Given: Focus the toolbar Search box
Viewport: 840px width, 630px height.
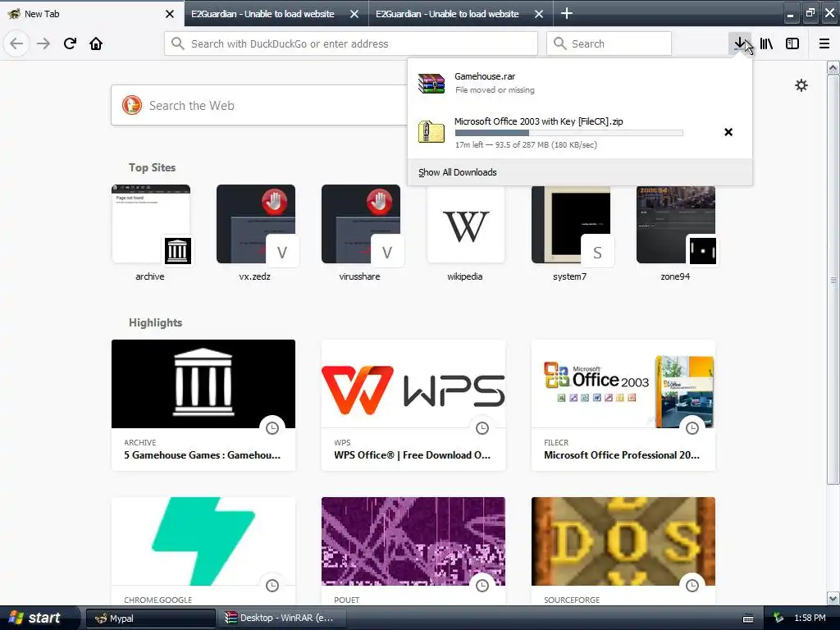Looking at the screenshot, I should tap(609, 43).
